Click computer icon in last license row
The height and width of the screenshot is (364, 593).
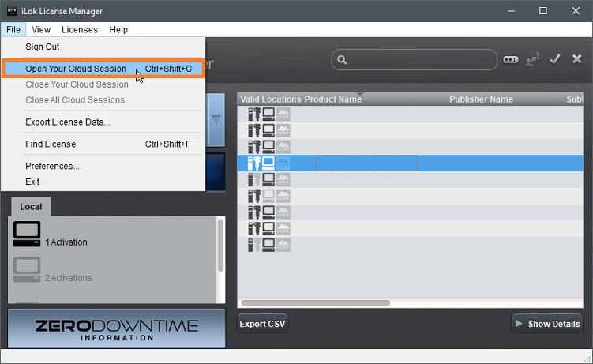(268, 245)
